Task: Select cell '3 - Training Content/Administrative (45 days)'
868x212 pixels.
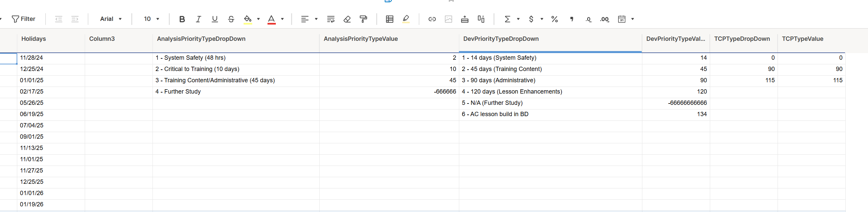Action: pyautogui.click(x=236, y=80)
